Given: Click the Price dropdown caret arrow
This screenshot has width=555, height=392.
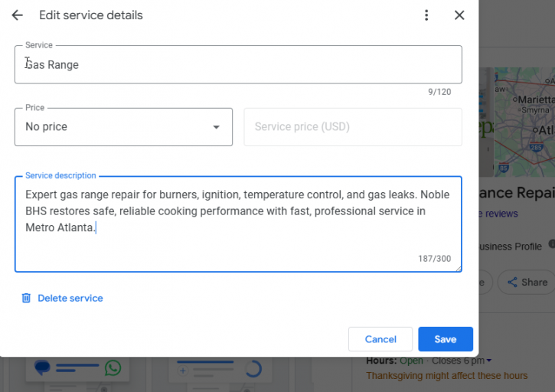Looking at the screenshot, I should pyautogui.click(x=216, y=127).
